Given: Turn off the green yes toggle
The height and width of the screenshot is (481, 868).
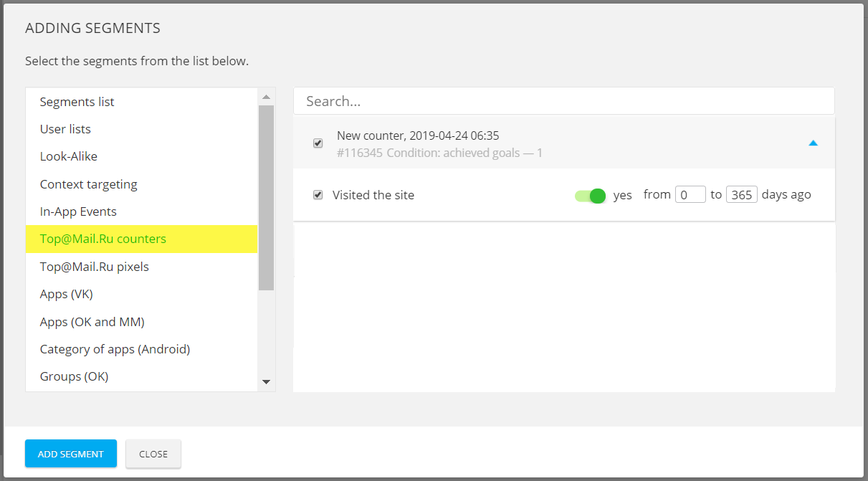Looking at the screenshot, I should pyautogui.click(x=591, y=195).
